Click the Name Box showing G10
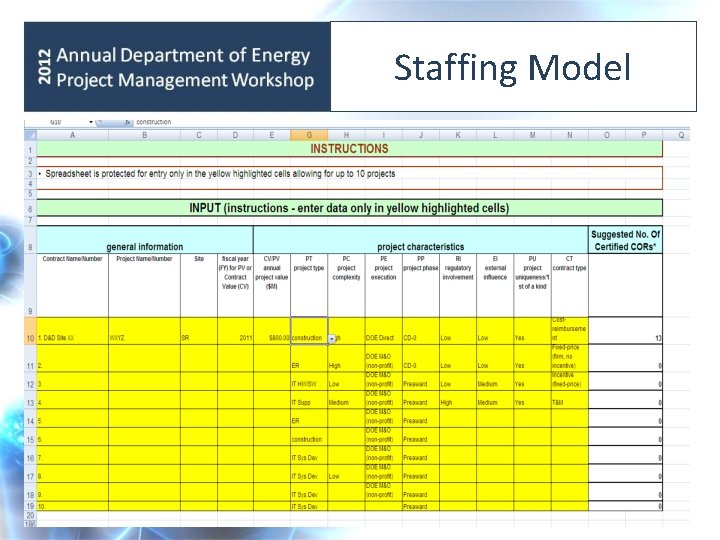The width and height of the screenshot is (720, 540). (x=56, y=122)
